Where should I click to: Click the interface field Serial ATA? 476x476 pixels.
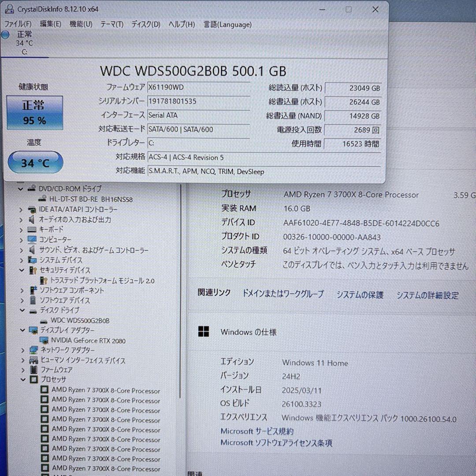[x=198, y=115]
